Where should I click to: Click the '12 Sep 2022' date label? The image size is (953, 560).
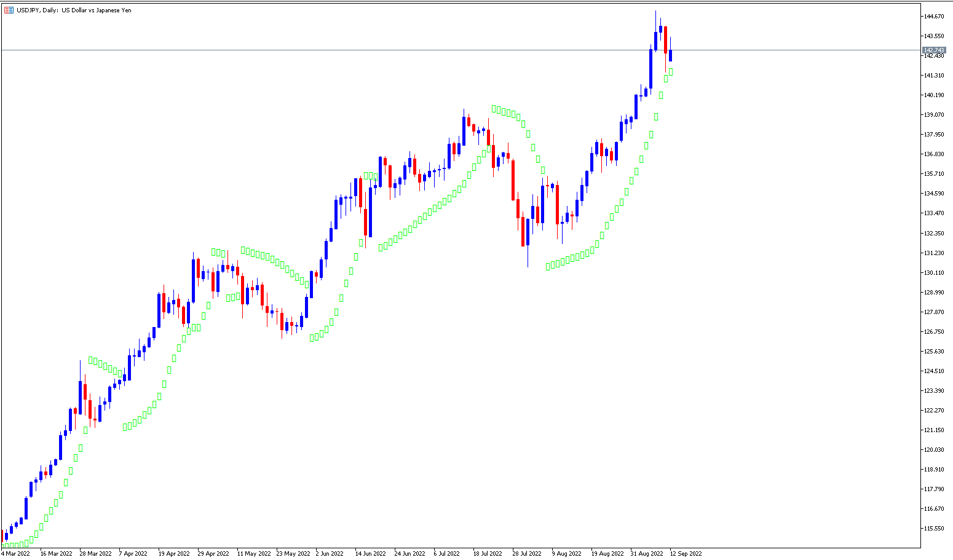(x=686, y=553)
